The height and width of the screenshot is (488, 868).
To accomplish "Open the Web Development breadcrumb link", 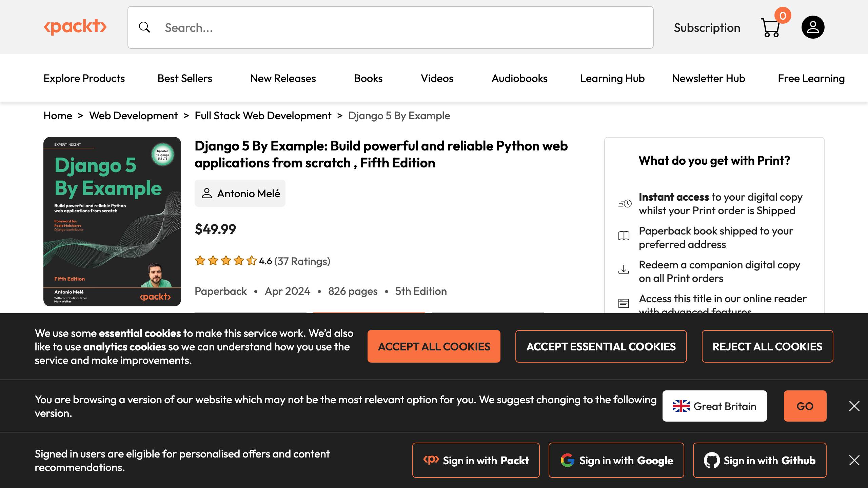I will coord(133,116).
